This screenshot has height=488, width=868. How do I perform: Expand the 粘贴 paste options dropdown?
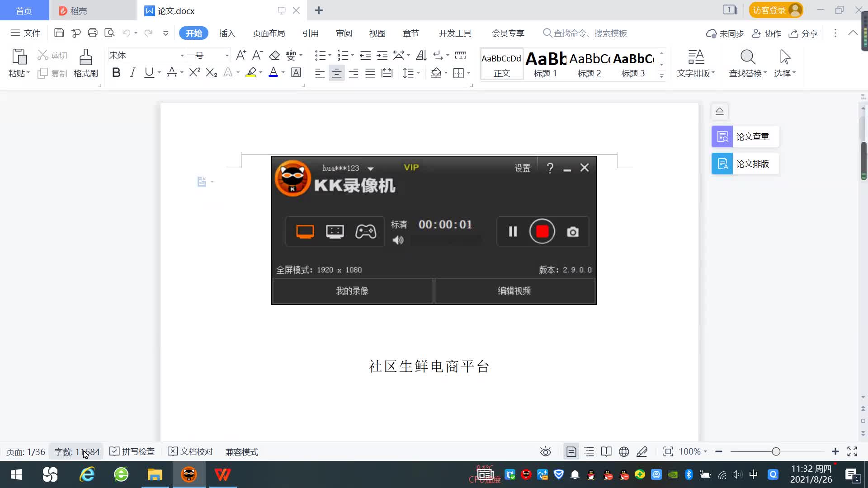click(19, 73)
